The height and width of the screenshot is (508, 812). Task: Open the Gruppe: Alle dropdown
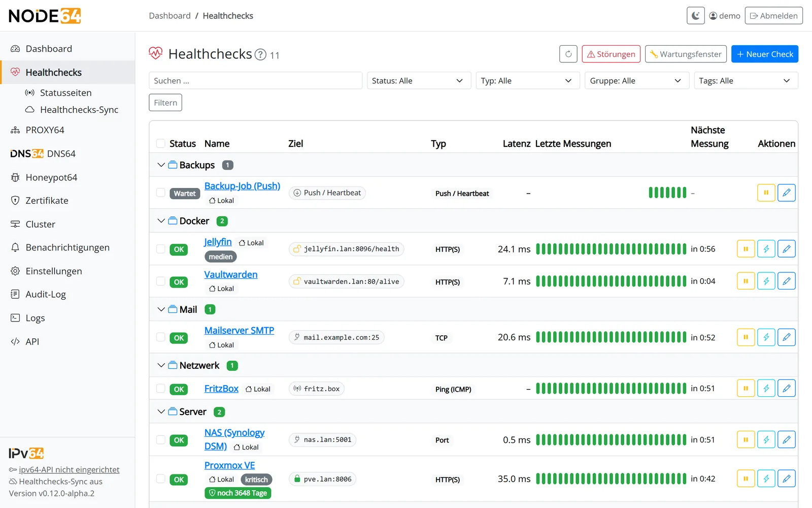(x=637, y=81)
